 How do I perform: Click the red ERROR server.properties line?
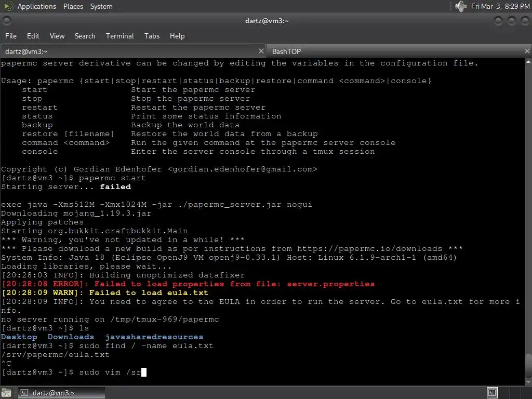click(x=188, y=284)
